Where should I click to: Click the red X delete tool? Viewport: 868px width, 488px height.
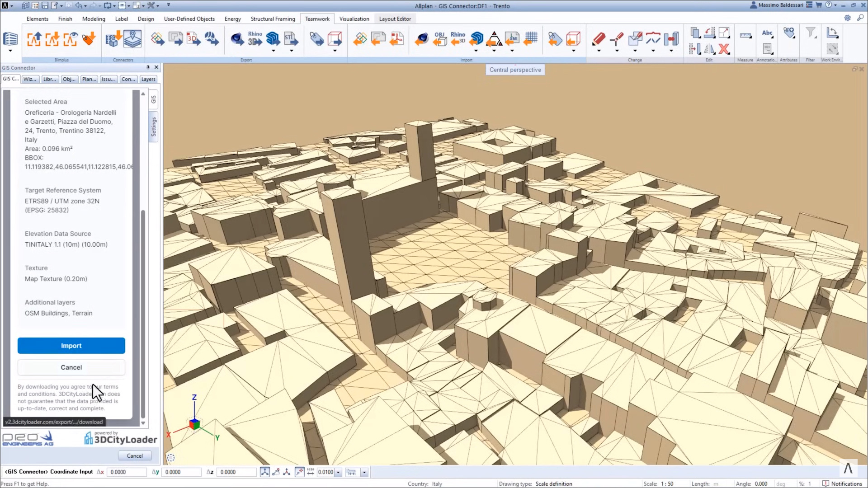[x=724, y=49]
